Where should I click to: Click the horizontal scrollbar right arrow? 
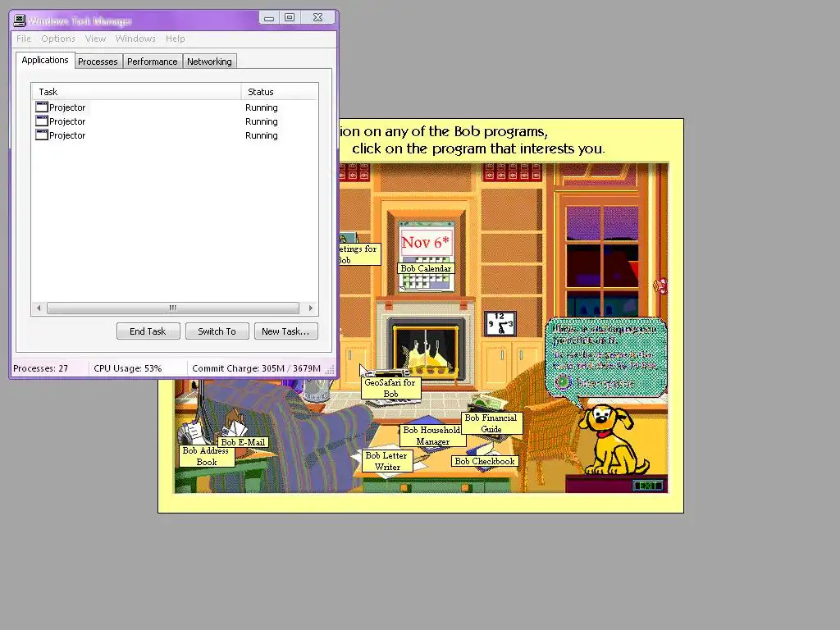click(311, 308)
